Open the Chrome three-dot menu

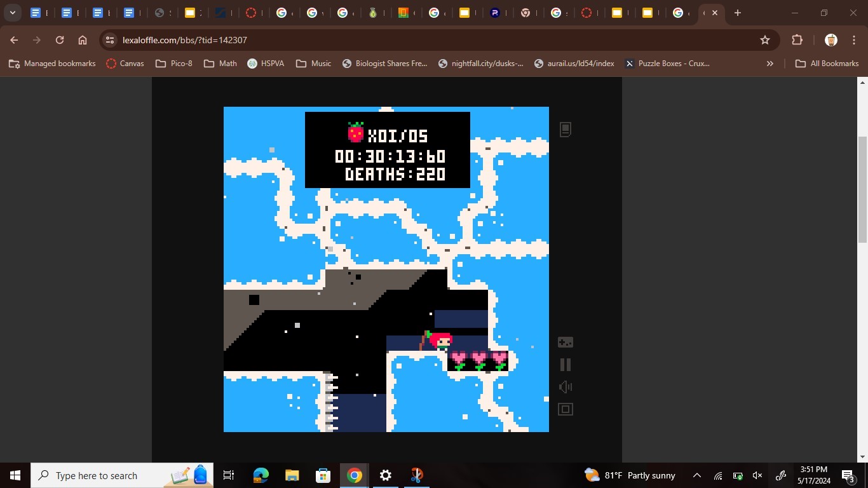[853, 40]
